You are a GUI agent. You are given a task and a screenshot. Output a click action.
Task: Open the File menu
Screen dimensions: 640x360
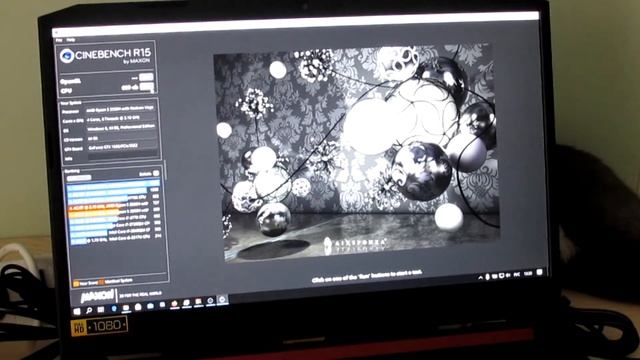click(59, 40)
